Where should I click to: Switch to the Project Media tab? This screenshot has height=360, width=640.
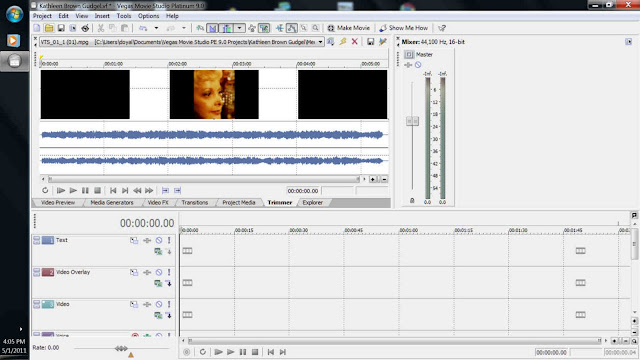pos(239,202)
